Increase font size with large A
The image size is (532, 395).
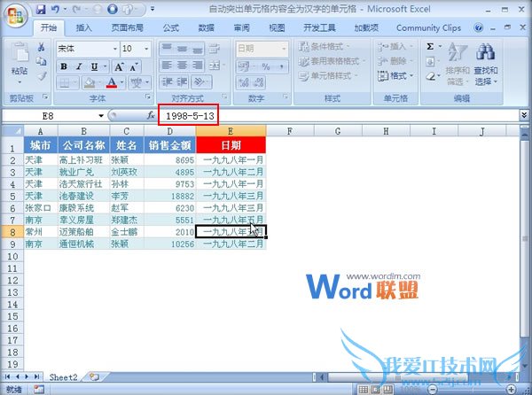tap(119, 67)
